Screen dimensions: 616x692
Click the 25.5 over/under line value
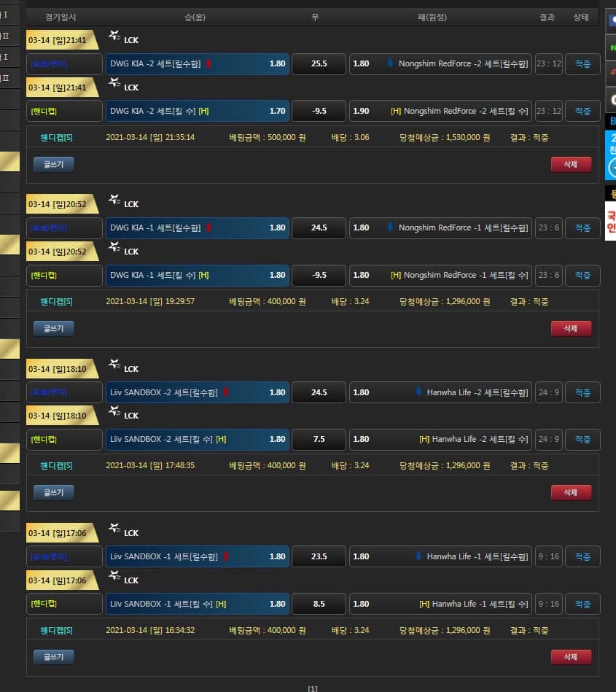pos(319,64)
